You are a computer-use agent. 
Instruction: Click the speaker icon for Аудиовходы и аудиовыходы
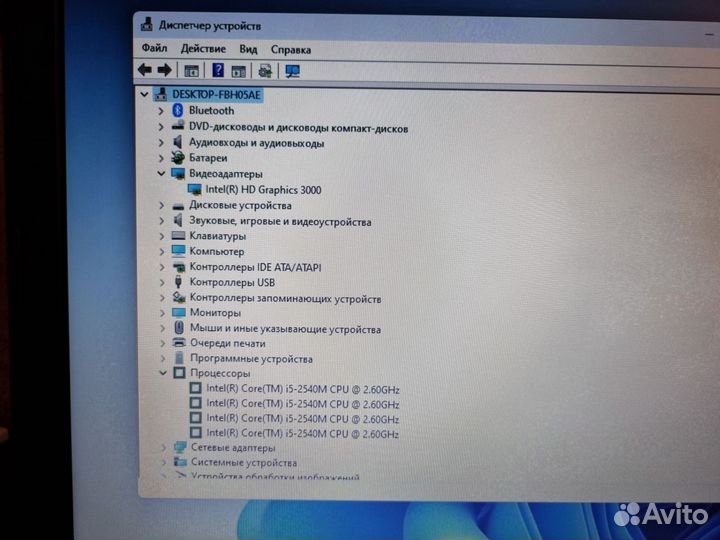[178, 142]
